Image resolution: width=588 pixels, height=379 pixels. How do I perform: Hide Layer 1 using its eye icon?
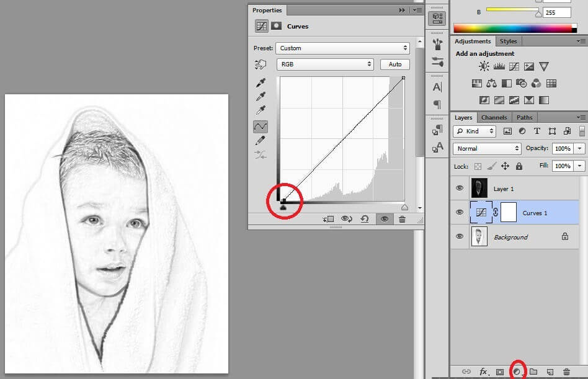tap(460, 188)
